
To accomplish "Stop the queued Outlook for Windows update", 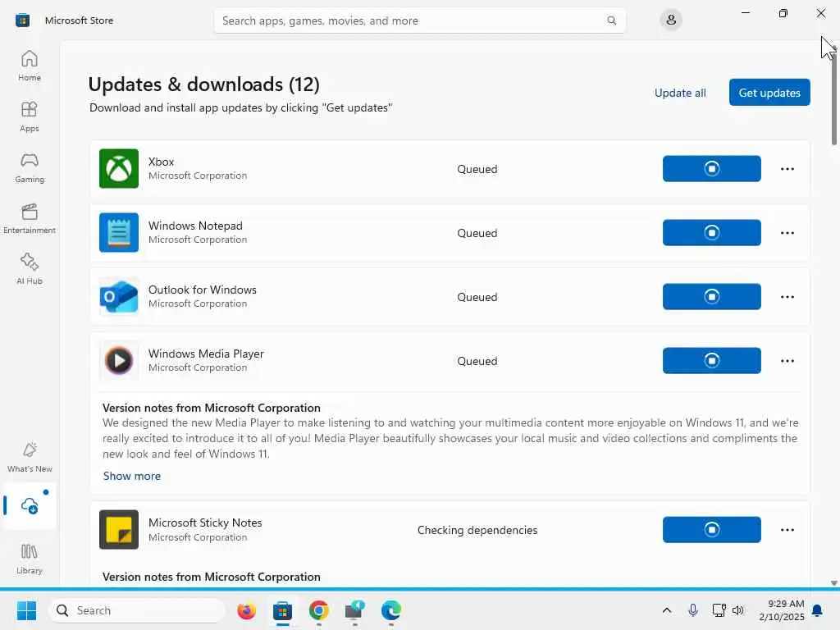I will (x=711, y=297).
